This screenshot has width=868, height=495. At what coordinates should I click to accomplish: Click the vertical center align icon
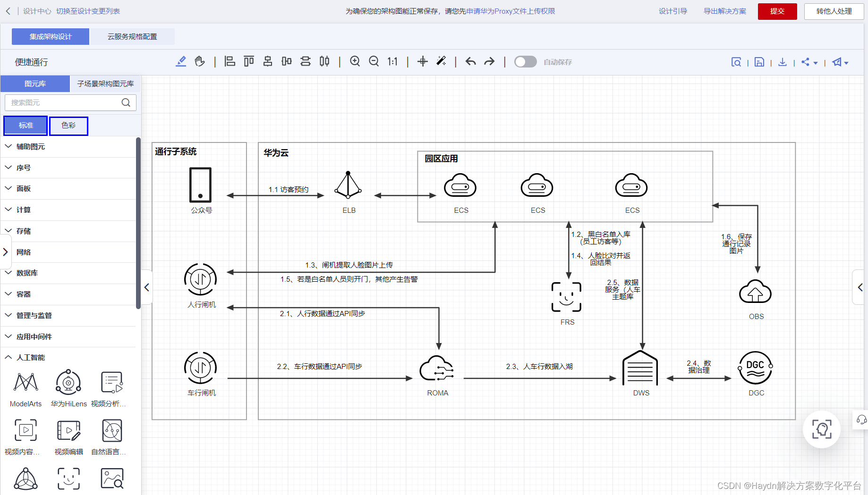click(x=287, y=61)
